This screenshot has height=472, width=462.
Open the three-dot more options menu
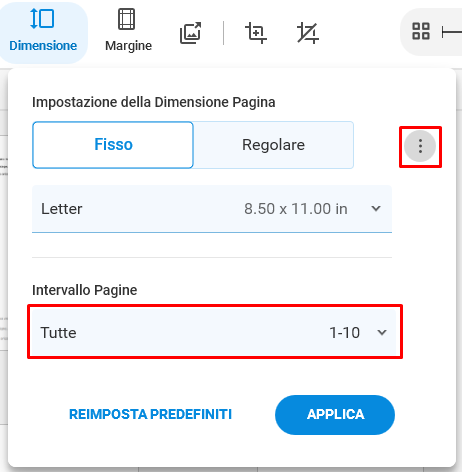pyautogui.click(x=420, y=146)
